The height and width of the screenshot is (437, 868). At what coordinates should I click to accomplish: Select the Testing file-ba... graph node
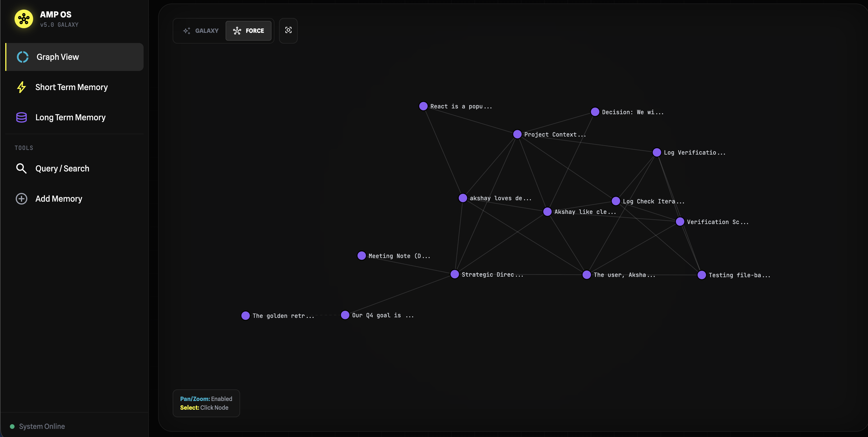tap(701, 275)
